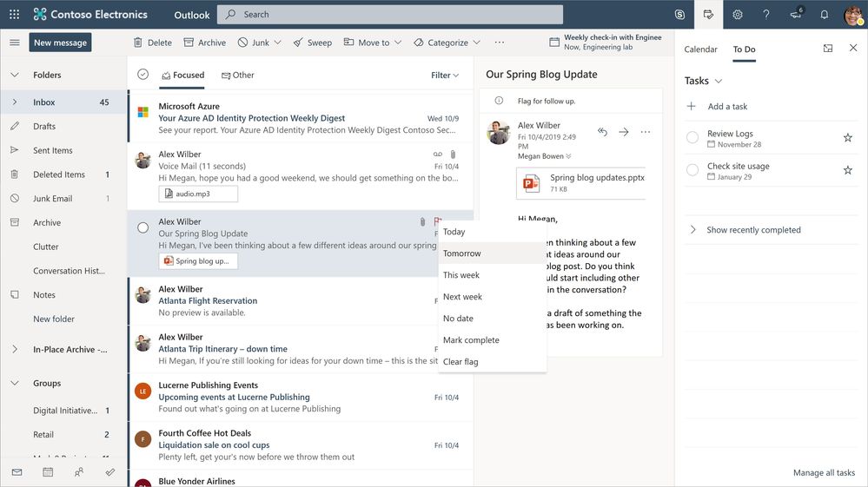This screenshot has height=487, width=868.
Task: Open more toolbar actions ellipsis
Action: click(x=500, y=43)
